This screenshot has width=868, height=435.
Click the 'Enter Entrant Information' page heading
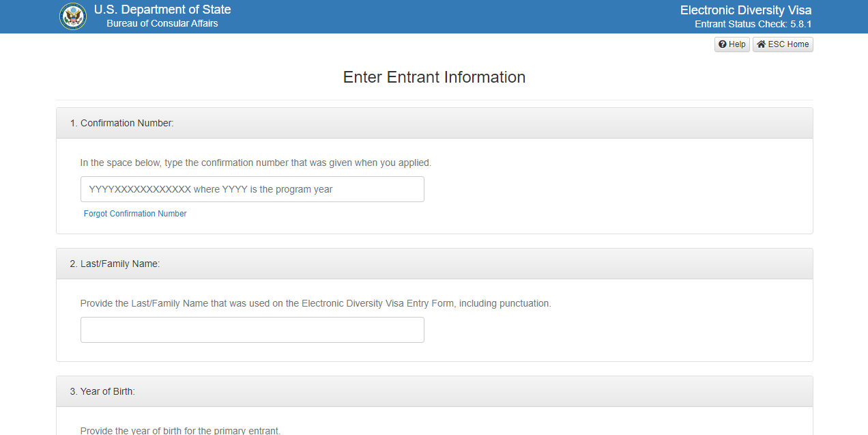[x=434, y=77]
